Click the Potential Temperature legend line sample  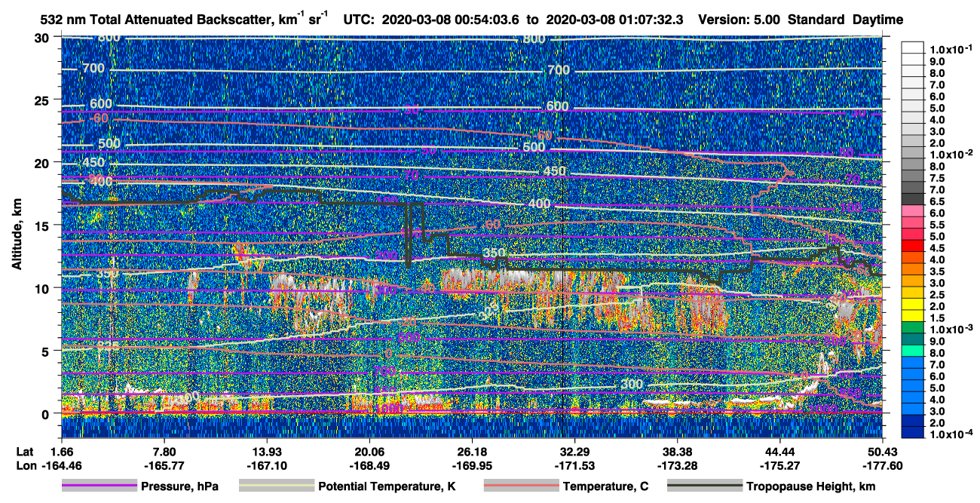(276, 486)
